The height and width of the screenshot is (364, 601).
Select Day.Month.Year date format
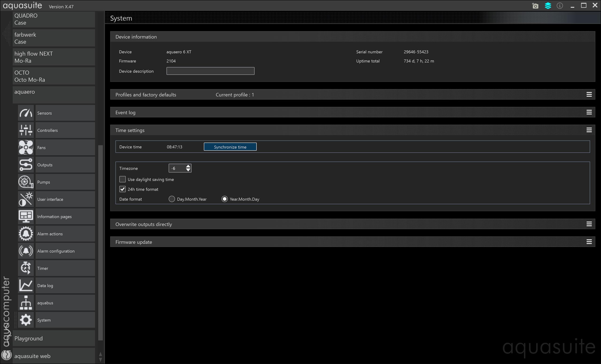(172, 199)
